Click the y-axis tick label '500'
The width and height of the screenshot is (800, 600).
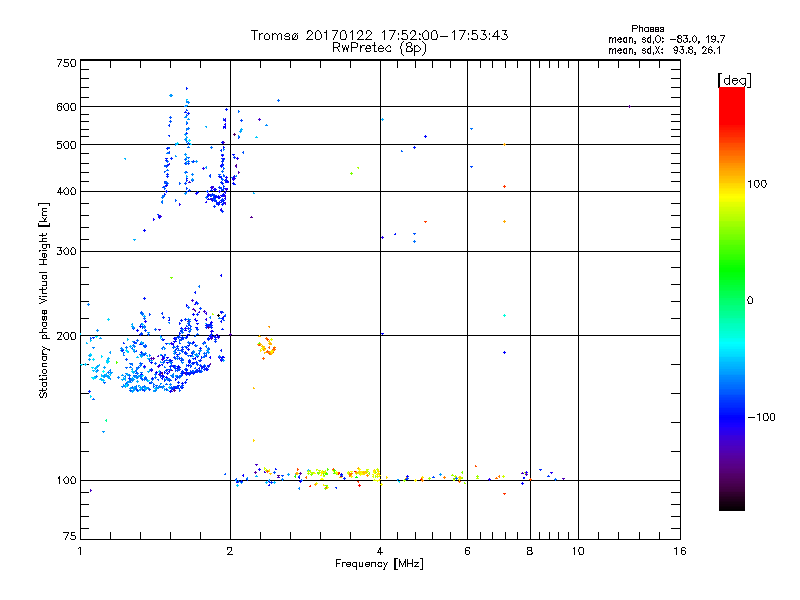(x=67, y=145)
